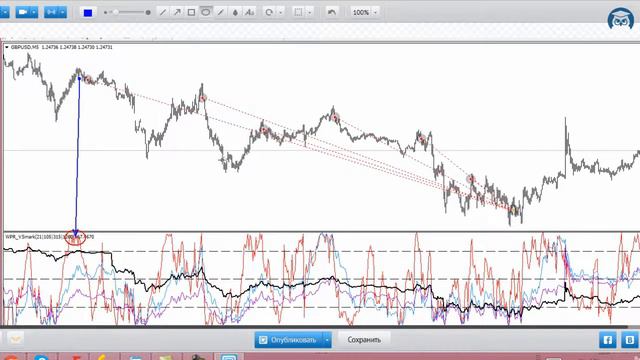640x360 pixels.
Task: Click the blue button right of the camera dropdown
Action: [51, 12]
